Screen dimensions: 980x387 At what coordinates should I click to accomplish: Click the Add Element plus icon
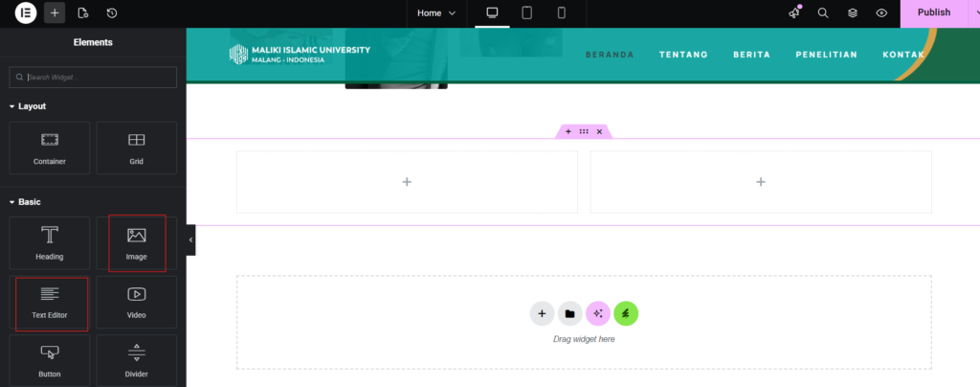click(x=55, y=13)
